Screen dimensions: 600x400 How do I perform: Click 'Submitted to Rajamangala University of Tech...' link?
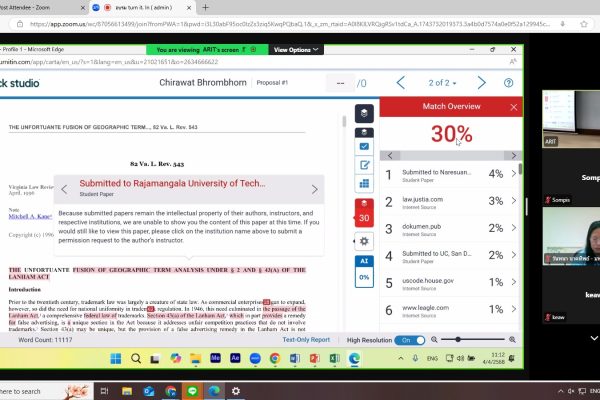tap(172, 183)
